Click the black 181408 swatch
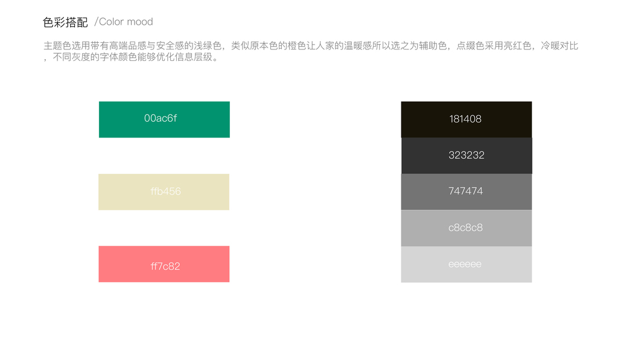The height and width of the screenshot is (362, 644). pyautogui.click(x=467, y=119)
